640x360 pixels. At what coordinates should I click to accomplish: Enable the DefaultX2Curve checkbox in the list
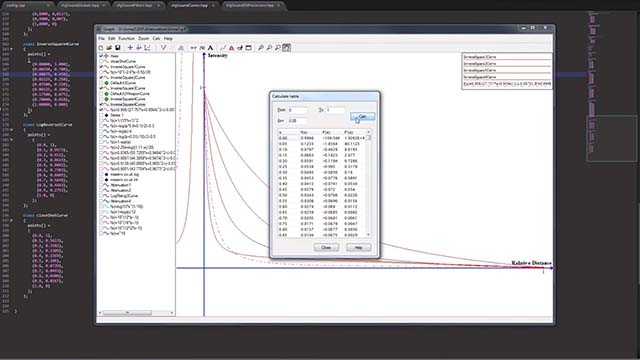click(101, 83)
